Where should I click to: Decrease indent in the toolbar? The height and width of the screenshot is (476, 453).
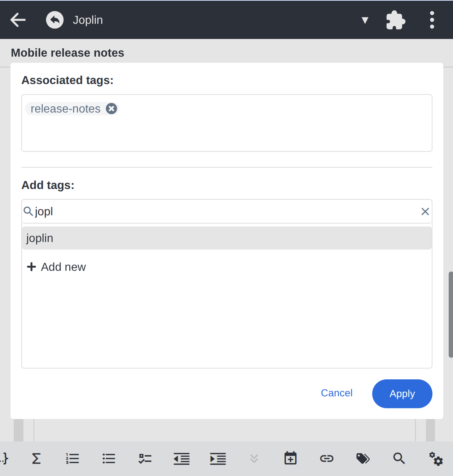pyautogui.click(x=181, y=459)
